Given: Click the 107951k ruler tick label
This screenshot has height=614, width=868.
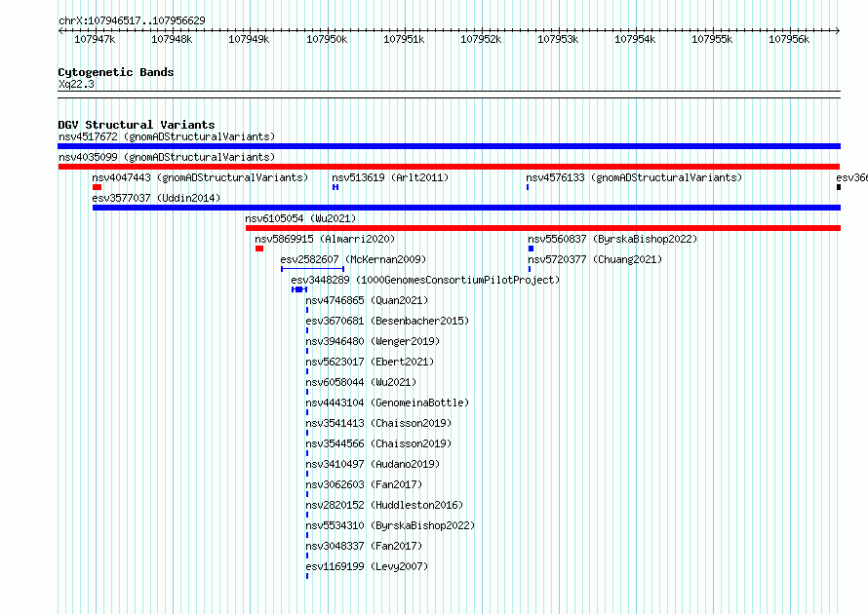Looking at the screenshot, I should (404, 39).
